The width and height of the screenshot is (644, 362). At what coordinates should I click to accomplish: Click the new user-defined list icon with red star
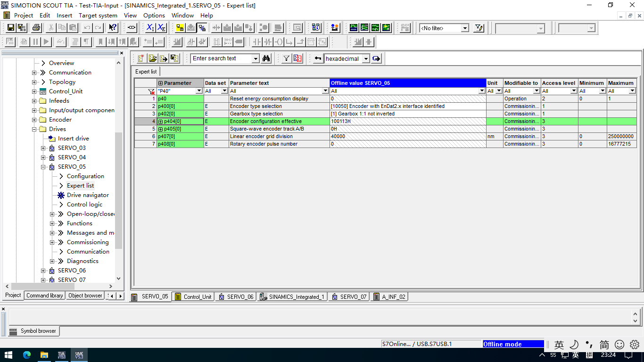141,58
